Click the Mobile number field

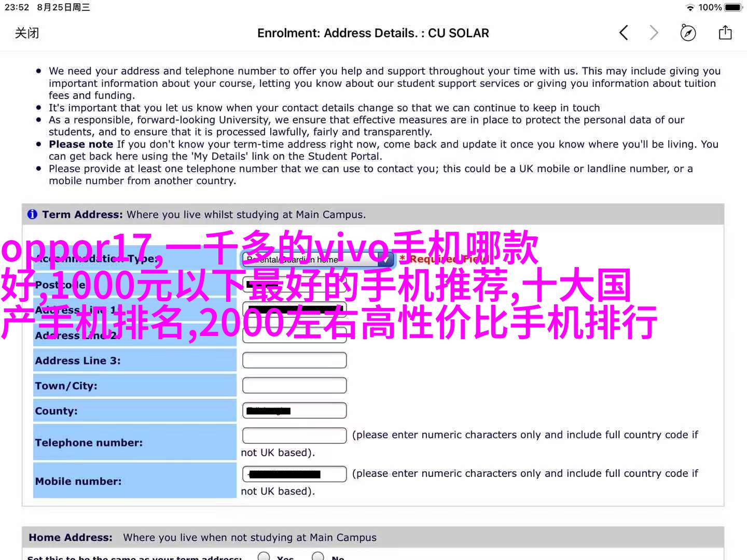click(x=294, y=474)
